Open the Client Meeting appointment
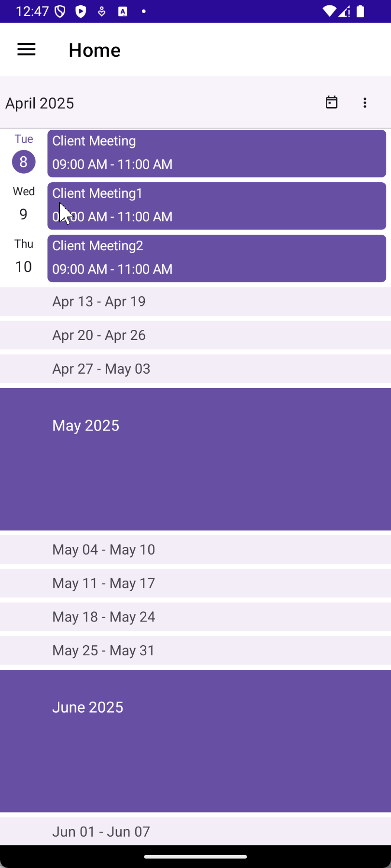The width and height of the screenshot is (391, 868). tap(216, 153)
